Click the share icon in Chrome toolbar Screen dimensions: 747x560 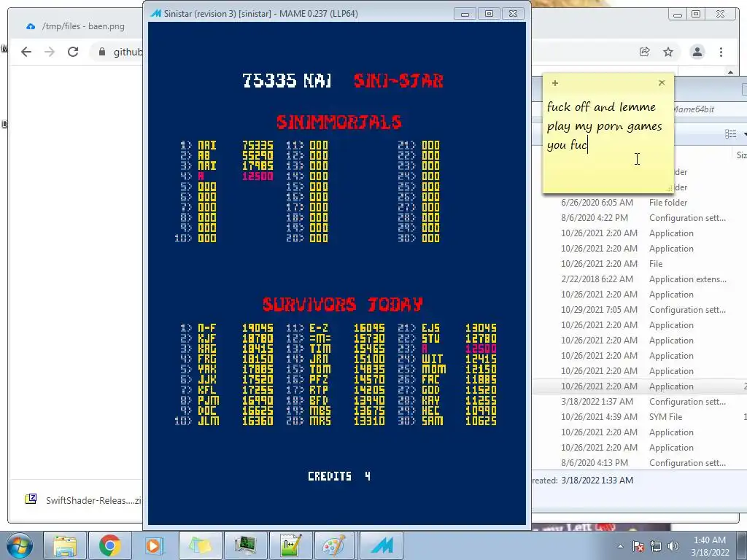pyautogui.click(x=645, y=52)
